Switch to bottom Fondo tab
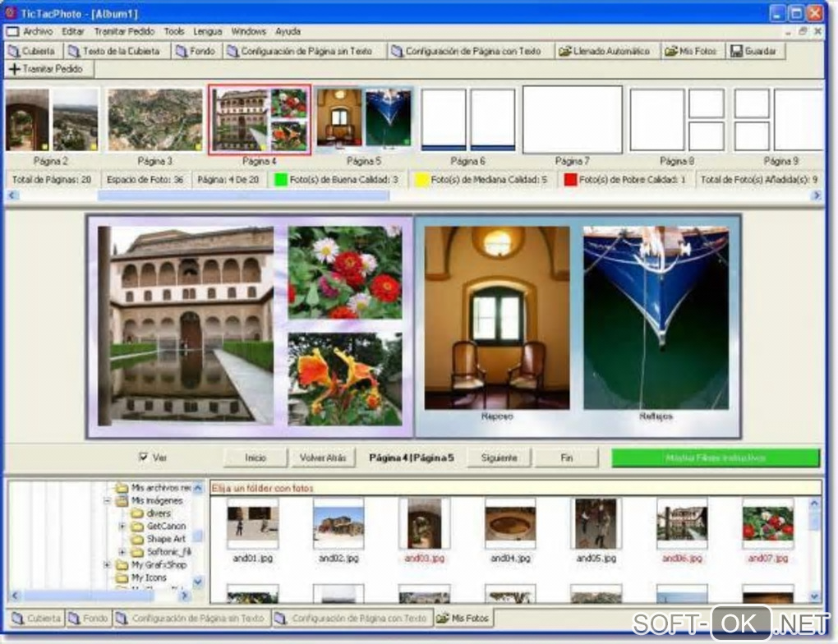 coord(88,619)
